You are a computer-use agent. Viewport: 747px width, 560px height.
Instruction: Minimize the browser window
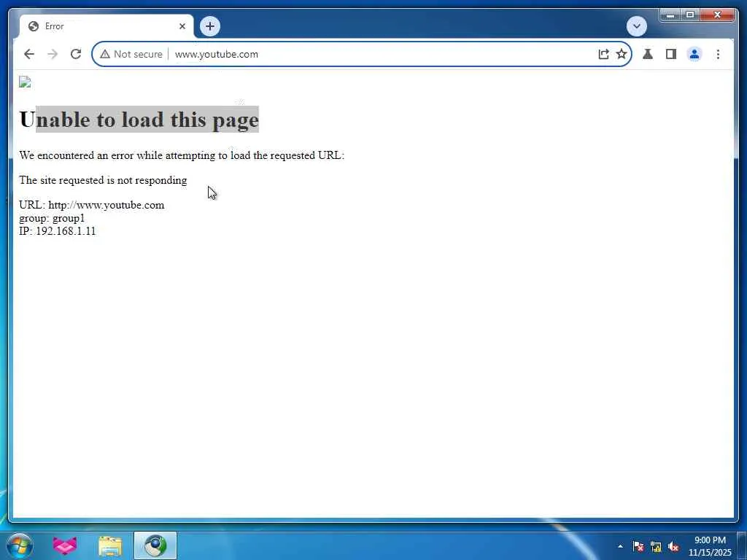[x=670, y=15]
